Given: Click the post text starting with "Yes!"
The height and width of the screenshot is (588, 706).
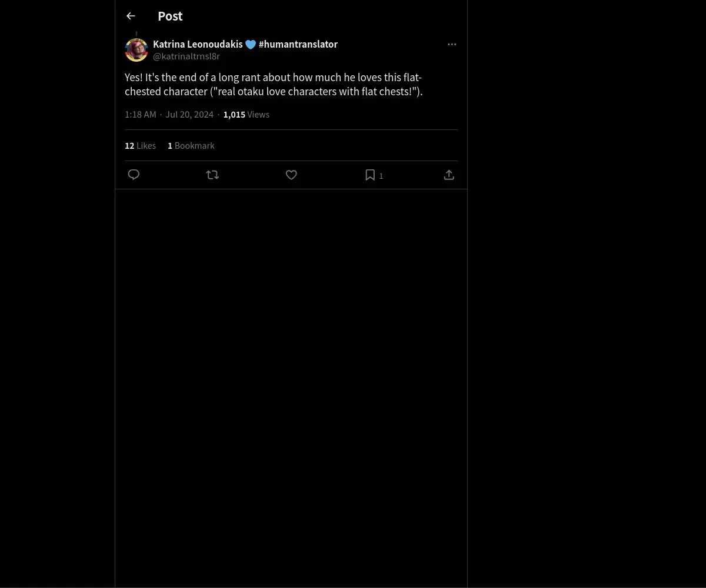Looking at the screenshot, I should pyautogui.click(x=273, y=84).
